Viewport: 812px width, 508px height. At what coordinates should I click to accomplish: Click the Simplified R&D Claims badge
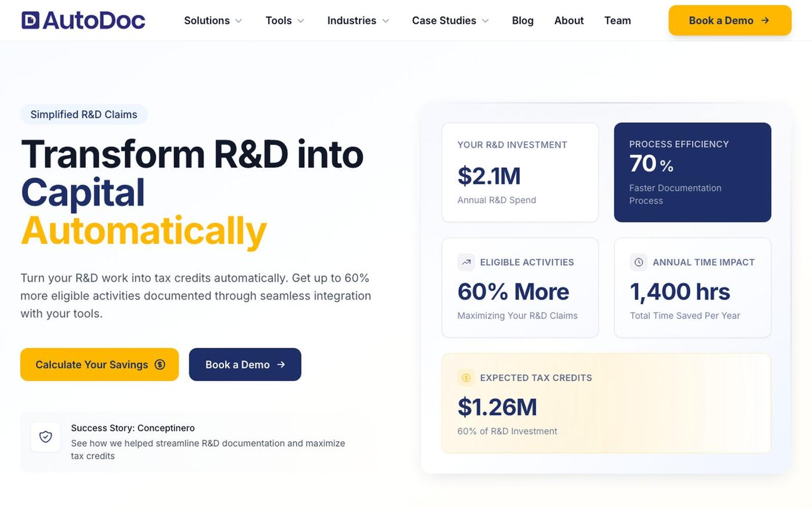coord(84,114)
